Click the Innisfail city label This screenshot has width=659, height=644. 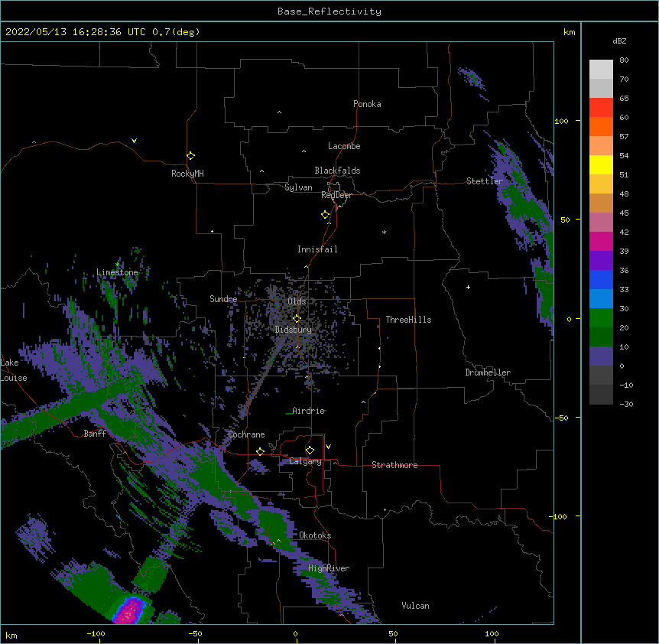pyautogui.click(x=317, y=249)
